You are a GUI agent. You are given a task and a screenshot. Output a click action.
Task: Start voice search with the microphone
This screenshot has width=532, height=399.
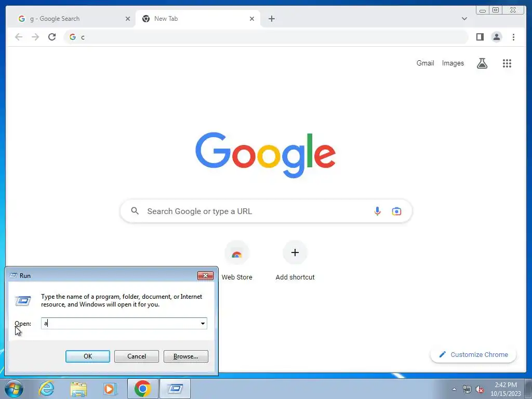tap(377, 211)
